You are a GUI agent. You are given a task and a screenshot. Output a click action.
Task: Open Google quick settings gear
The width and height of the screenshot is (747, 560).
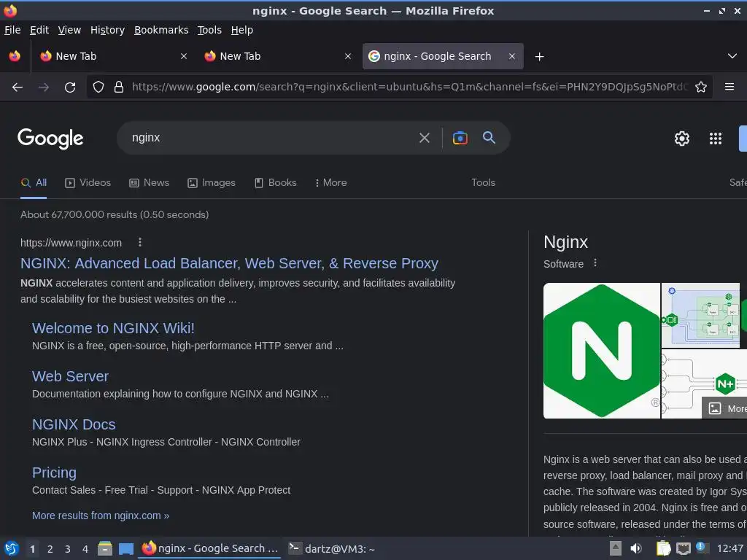click(x=682, y=139)
